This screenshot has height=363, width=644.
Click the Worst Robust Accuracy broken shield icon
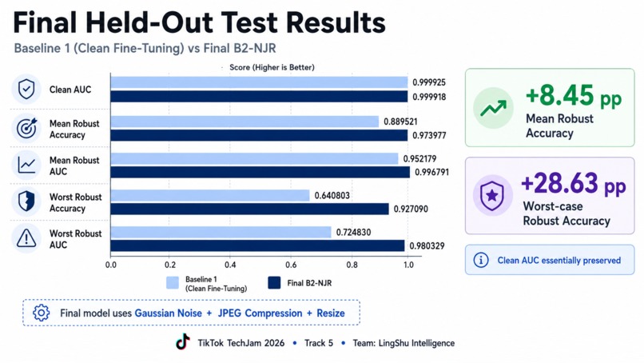(x=26, y=201)
